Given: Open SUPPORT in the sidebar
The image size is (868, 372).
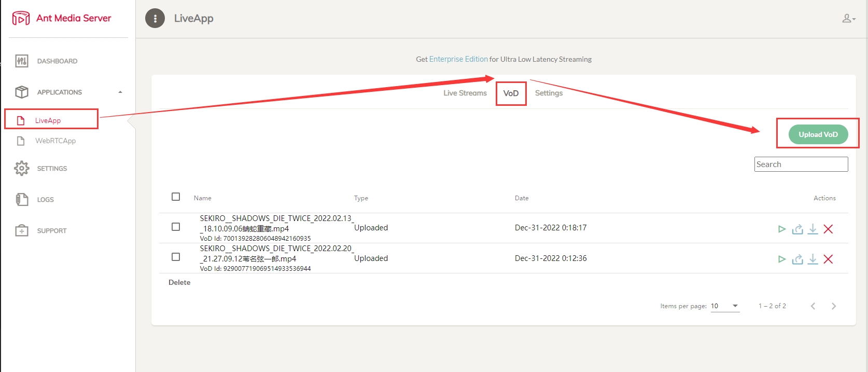Looking at the screenshot, I should tap(52, 231).
